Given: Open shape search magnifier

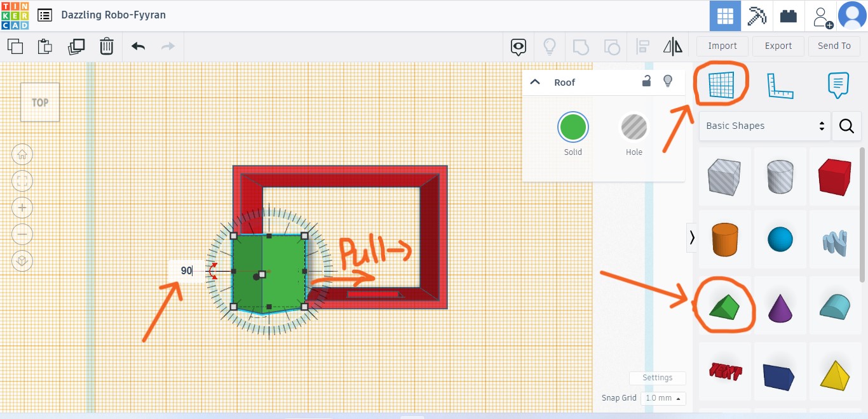Looking at the screenshot, I should pos(846,126).
